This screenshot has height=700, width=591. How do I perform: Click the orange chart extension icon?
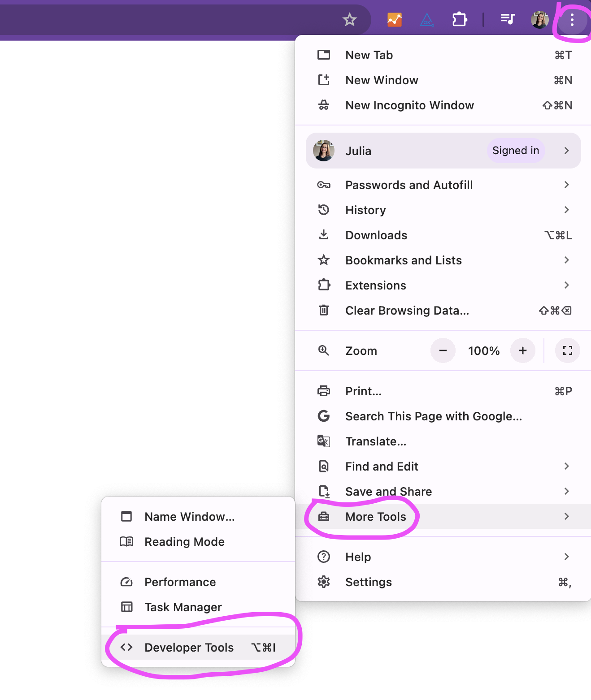tap(394, 20)
